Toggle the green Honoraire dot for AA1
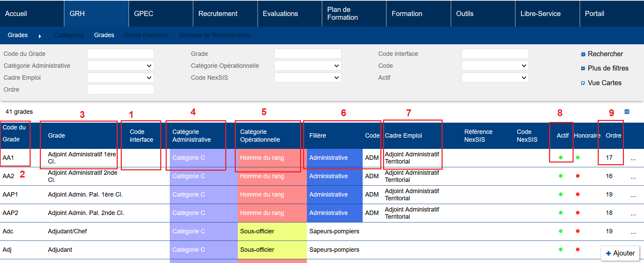Screen dimensions: 644x263 click(577, 158)
